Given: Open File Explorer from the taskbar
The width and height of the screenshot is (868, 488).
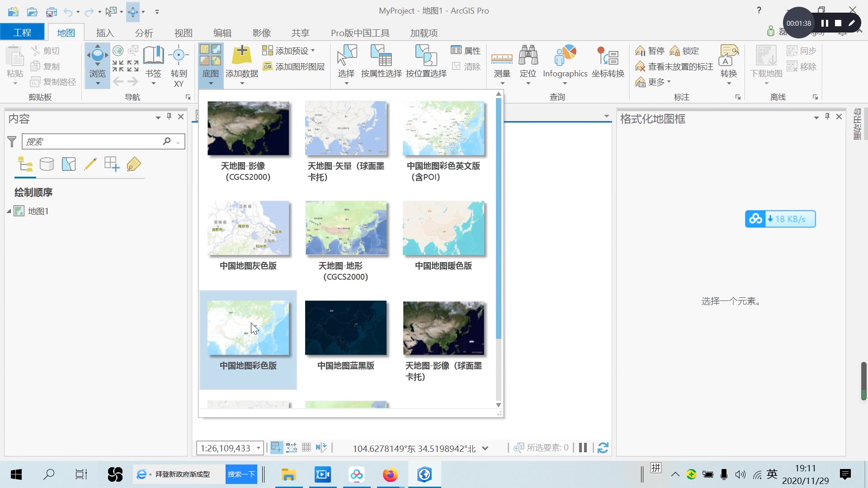Looking at the screenshot, I should coord(288,474).
